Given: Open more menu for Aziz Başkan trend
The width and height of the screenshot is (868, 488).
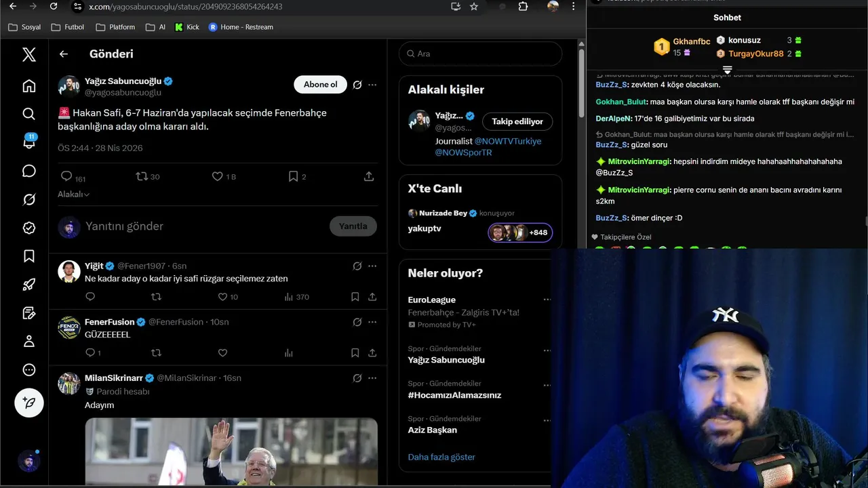Looking at the screenshot, I should coord(547,420).
